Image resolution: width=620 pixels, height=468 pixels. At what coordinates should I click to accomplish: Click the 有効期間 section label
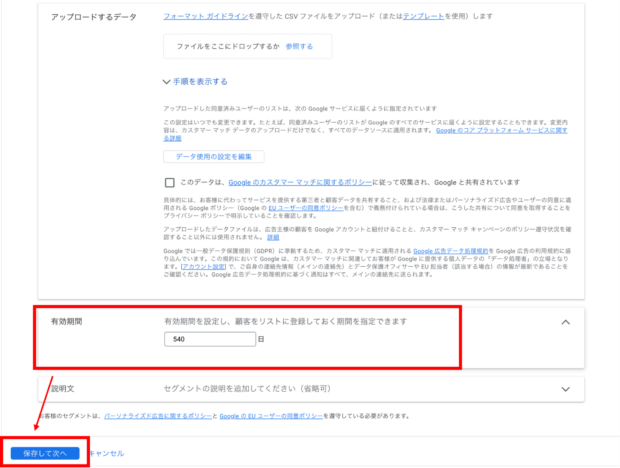pyautogui.click(x=66, y=321)
